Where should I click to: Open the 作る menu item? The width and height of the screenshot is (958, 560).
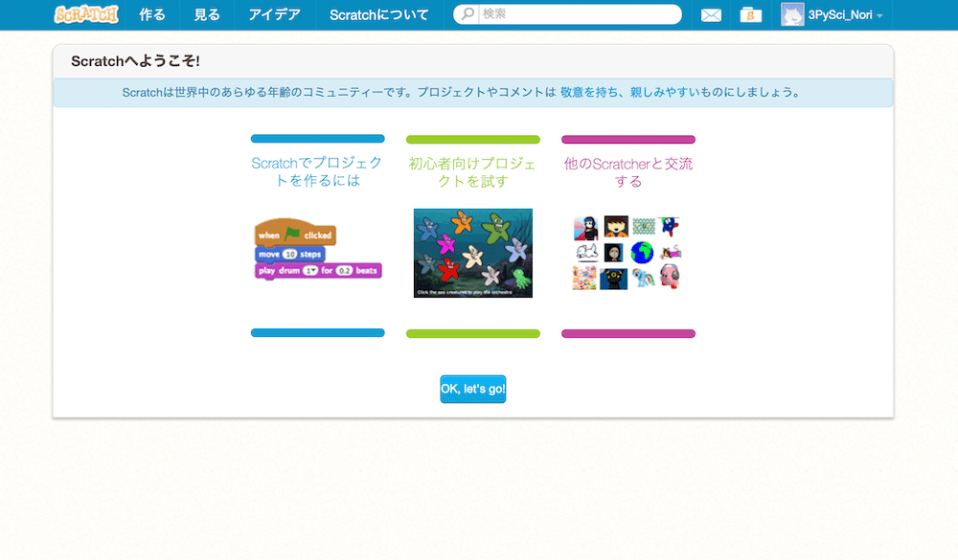152,14
